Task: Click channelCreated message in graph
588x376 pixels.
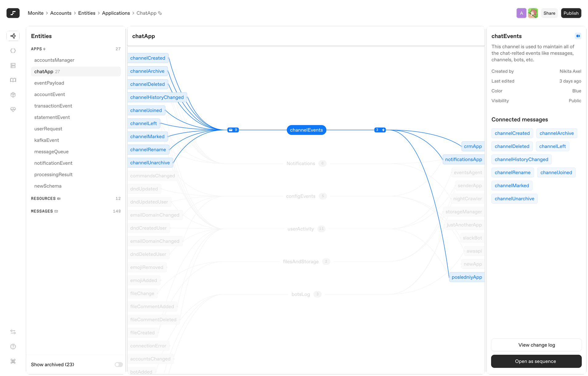Action: (148, 58)
